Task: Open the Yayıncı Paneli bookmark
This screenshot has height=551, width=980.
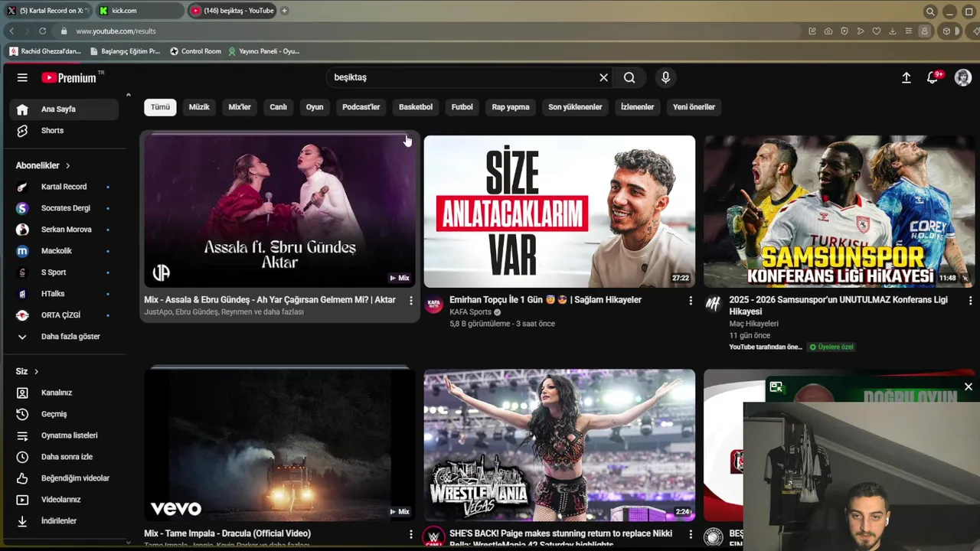Action: tap(263, 51)
